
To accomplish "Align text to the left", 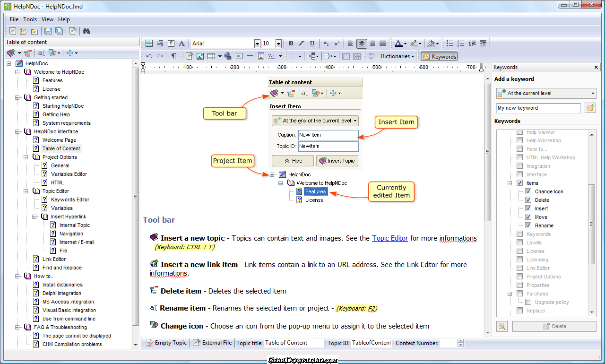I will (351, 43).
